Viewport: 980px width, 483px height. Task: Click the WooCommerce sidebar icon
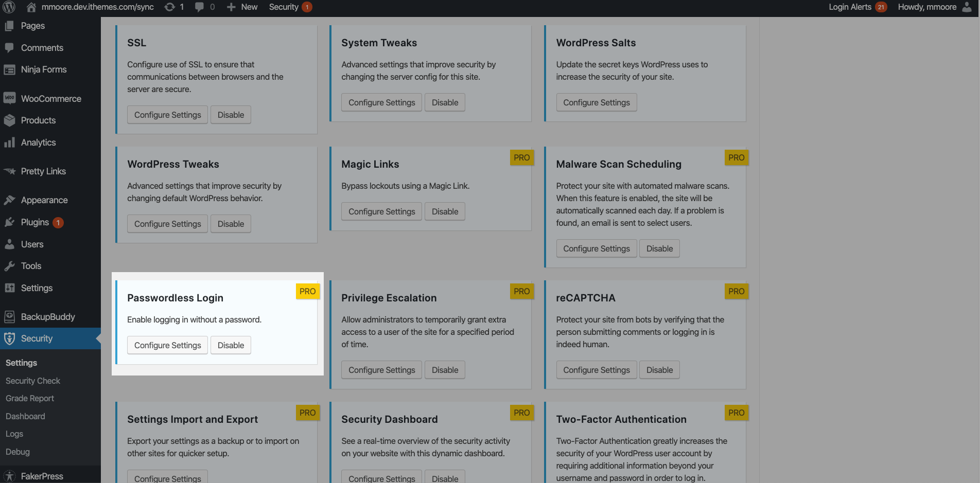(x=9, y=98)
